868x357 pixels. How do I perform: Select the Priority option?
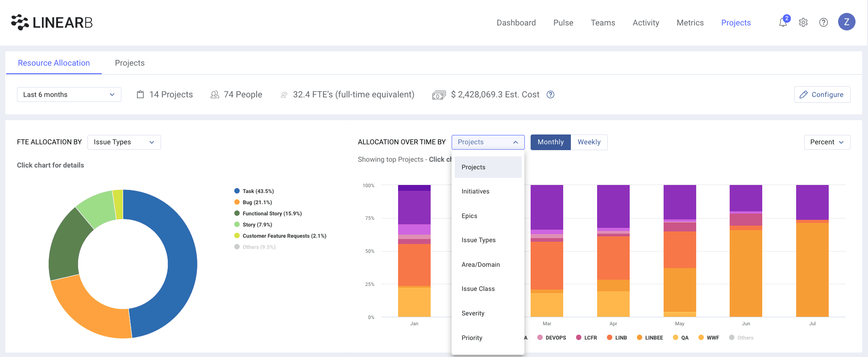point(488,338)
